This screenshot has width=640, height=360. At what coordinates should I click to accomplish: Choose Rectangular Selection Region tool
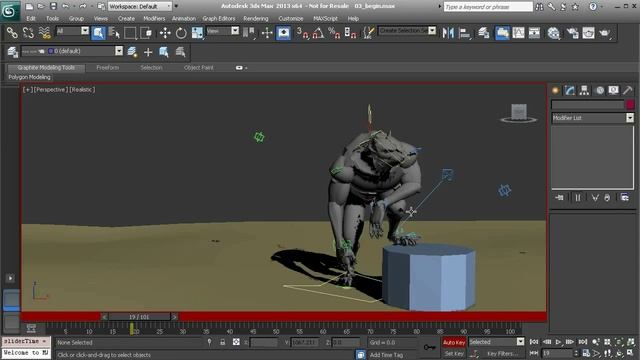(x=130, y=33)
